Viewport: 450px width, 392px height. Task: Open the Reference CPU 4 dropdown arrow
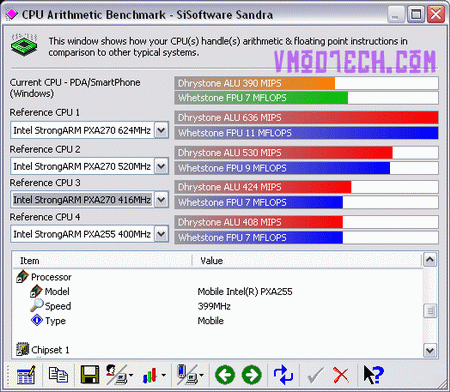tap(161, 234)
